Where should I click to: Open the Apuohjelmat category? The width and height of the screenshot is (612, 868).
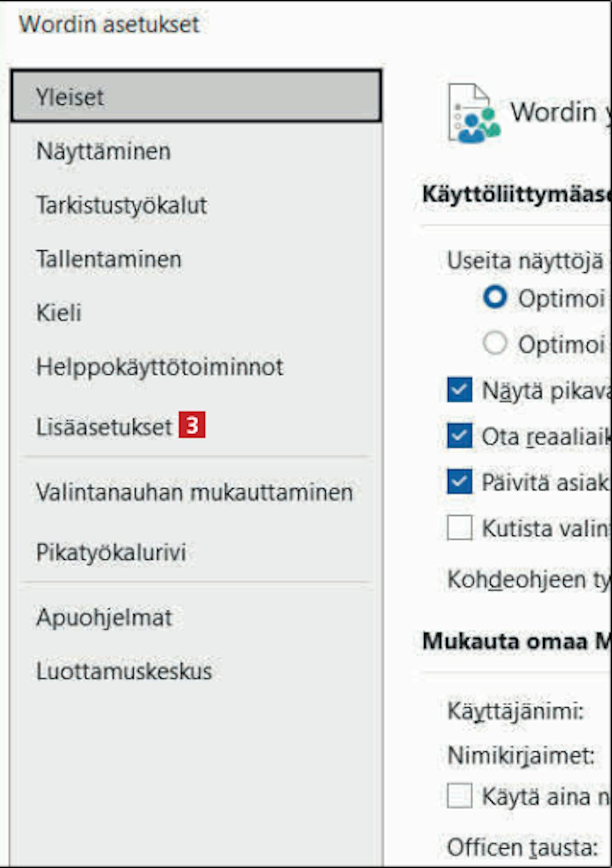tap(196, 617)
